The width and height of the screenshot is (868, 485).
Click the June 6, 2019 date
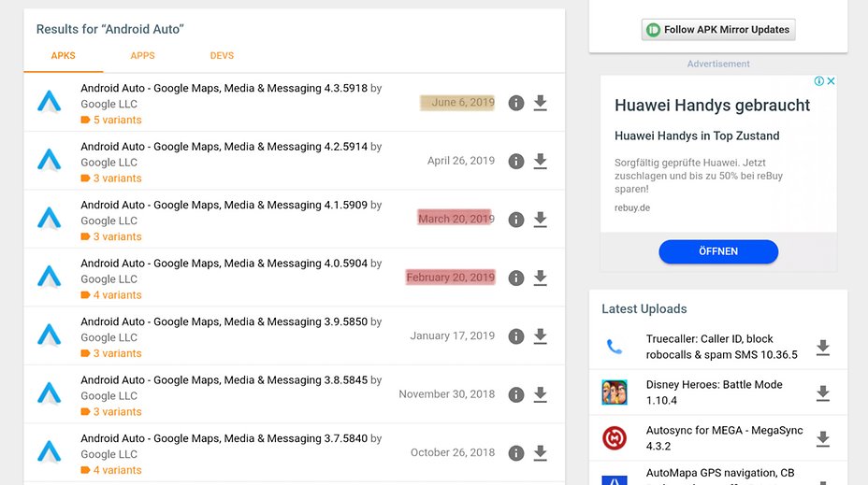pyautogui.click(x=463, y=102)
